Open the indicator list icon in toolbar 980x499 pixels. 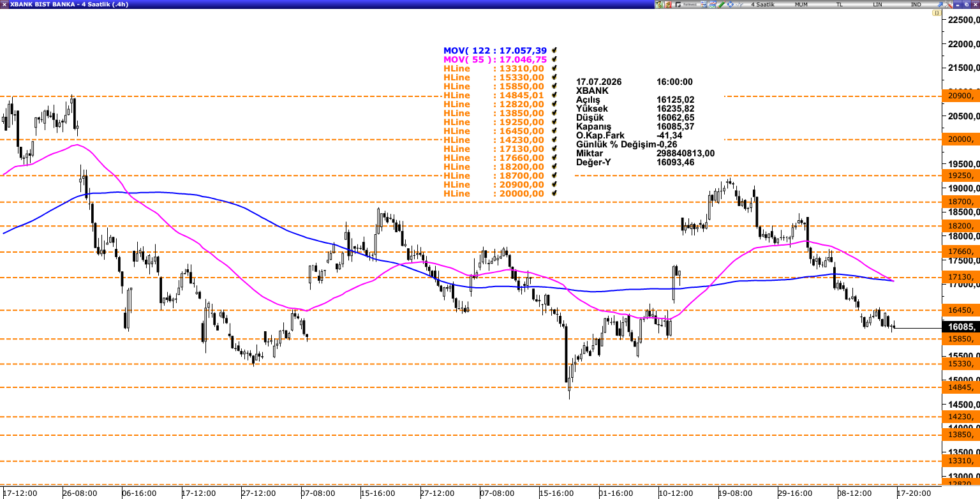tap(704, 4)
